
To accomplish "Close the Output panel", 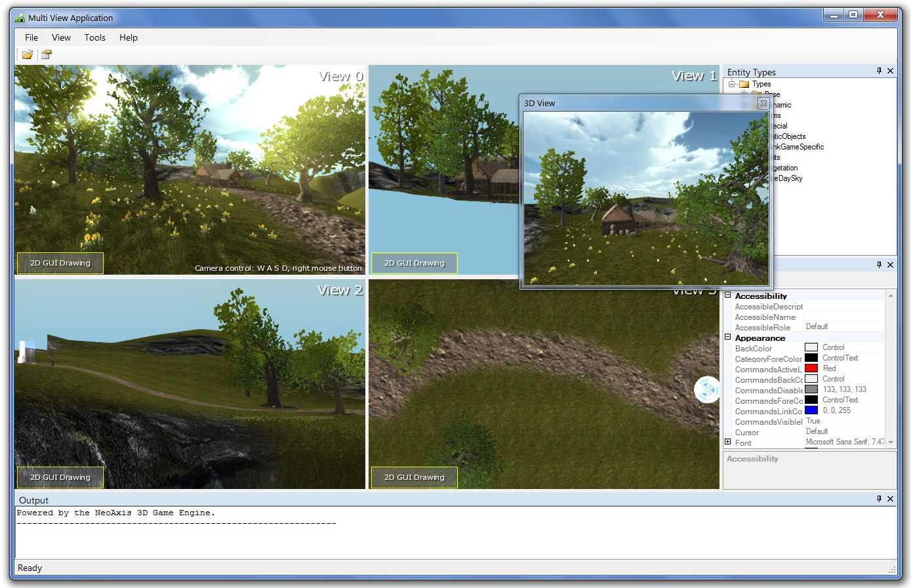I will (890, 499).
